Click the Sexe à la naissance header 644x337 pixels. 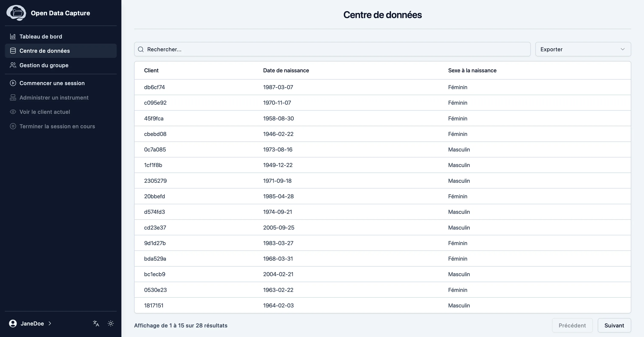[472, 70]
